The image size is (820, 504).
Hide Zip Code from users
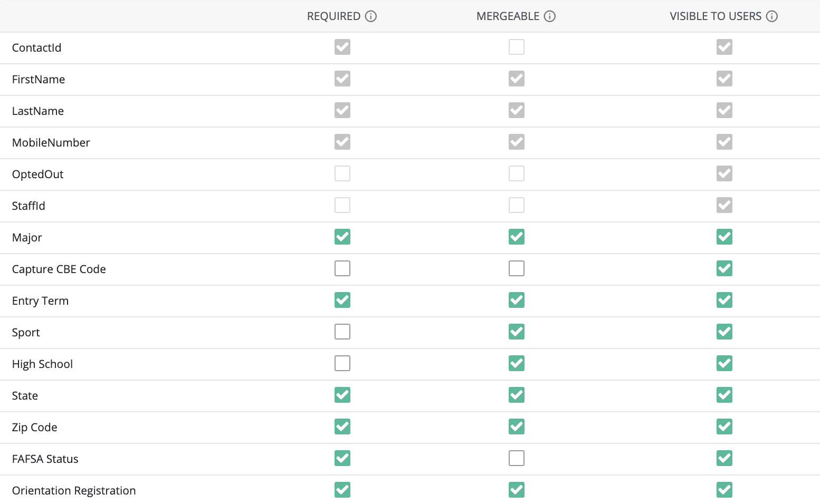point(724,427)
